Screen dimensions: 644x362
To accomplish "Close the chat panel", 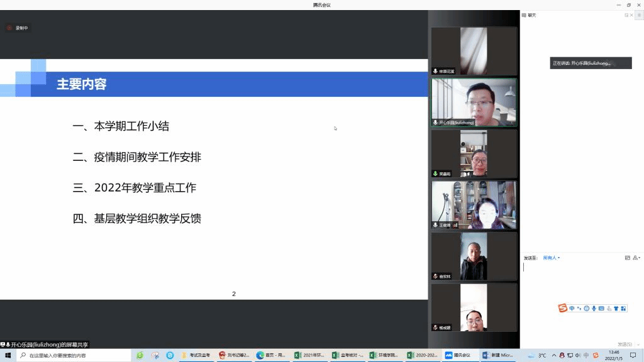I will coord(632,15).
